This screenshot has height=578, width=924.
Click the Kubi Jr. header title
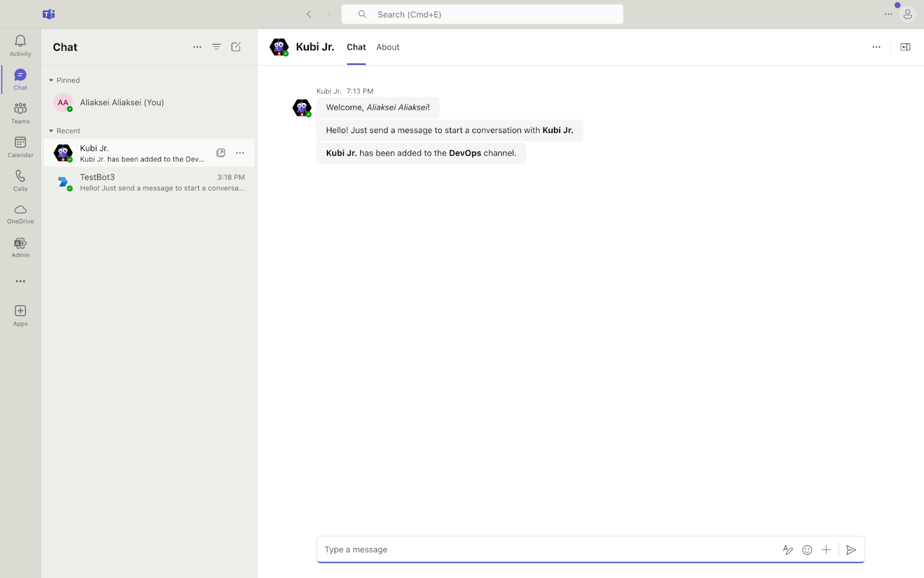[315, 47]
